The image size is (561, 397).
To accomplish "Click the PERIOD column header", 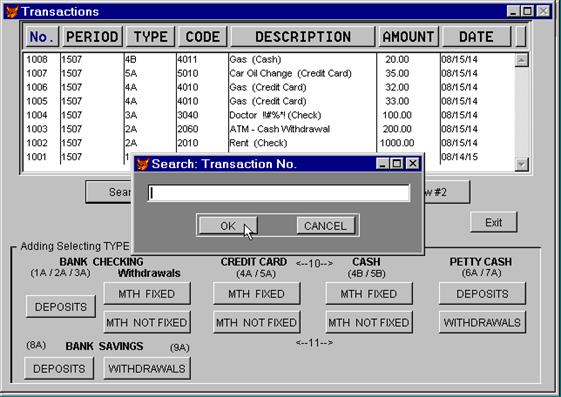I will (92, 36).
